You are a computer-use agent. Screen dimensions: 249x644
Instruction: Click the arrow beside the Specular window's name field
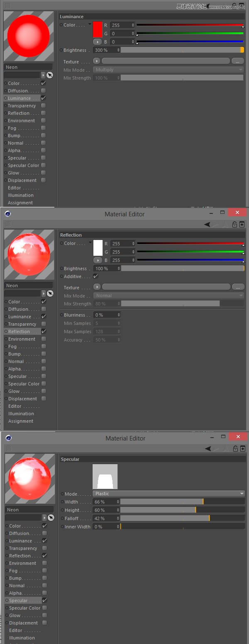pyautogui.click(x=44, y=518)
